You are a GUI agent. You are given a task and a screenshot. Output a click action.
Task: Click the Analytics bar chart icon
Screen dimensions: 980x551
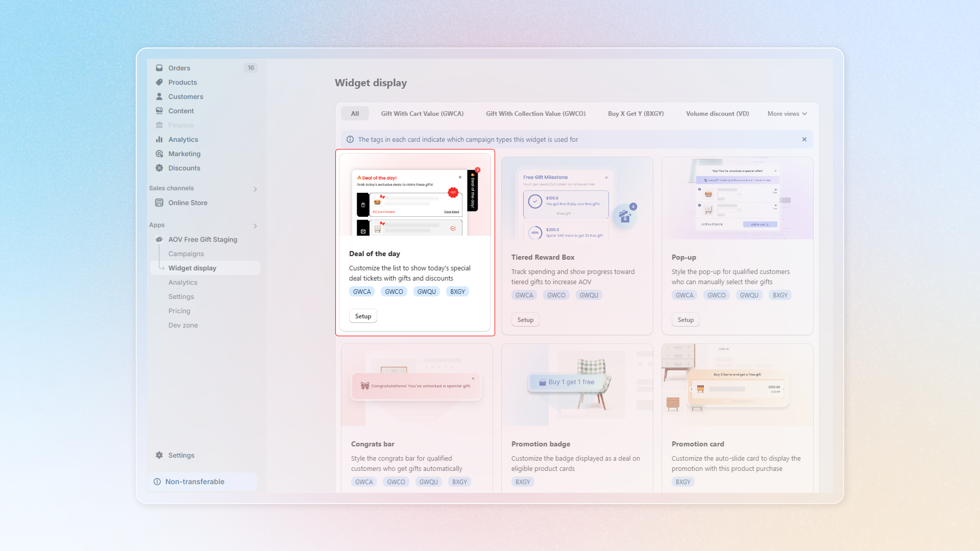click(x=159, y=139)
